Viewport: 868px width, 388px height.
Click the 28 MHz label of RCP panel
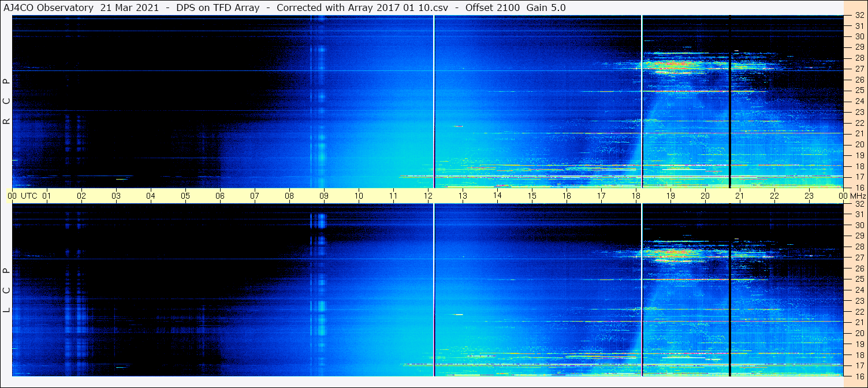tap(859, 58)
